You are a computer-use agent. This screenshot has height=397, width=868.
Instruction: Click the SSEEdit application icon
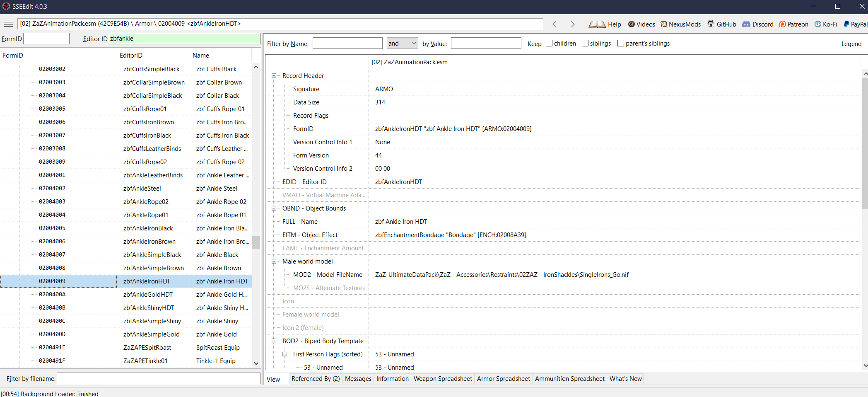coord(6,6)
